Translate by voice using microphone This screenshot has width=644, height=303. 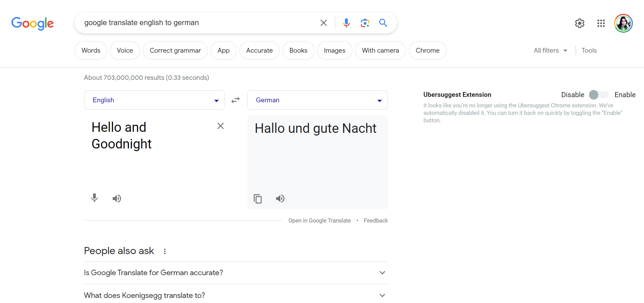click(x=95, y=198)
